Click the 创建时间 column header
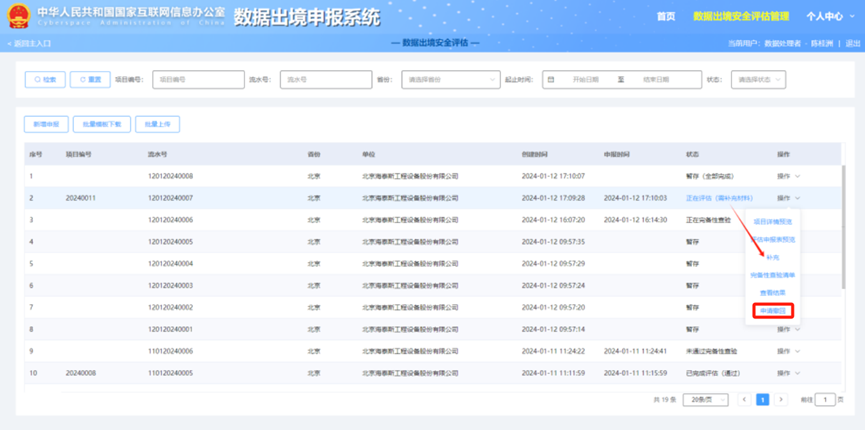 pos(535,154)
